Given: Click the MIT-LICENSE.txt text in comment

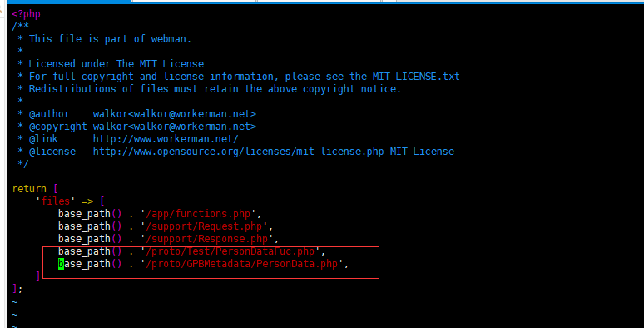Looking at the screenshot, I should click(x=416, y=77).
